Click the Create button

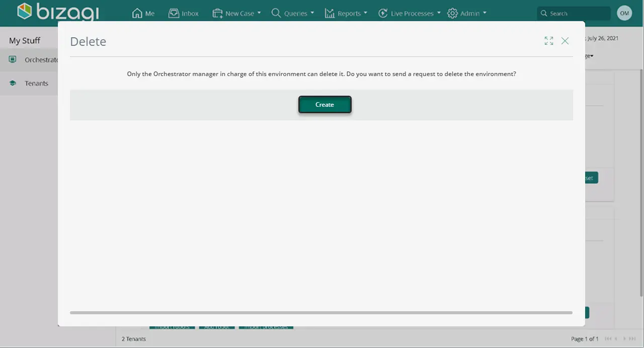(x=325, y=105)
